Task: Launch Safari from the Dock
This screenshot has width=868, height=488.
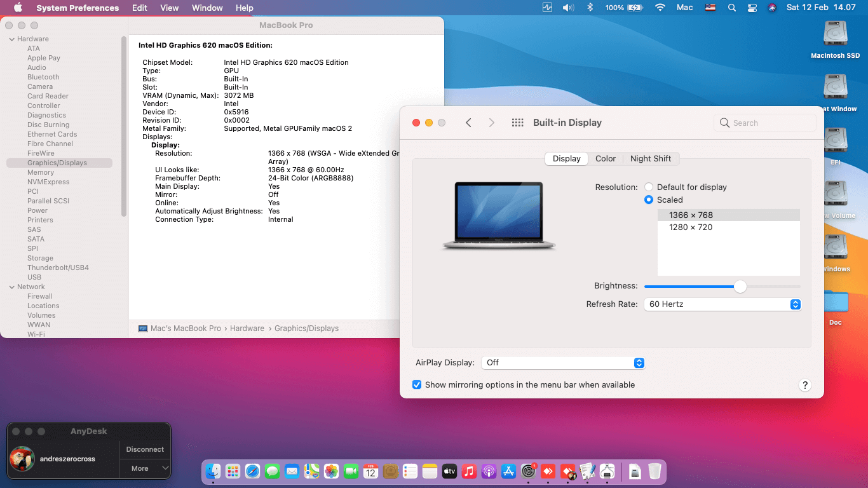Action: pos(252,471)
